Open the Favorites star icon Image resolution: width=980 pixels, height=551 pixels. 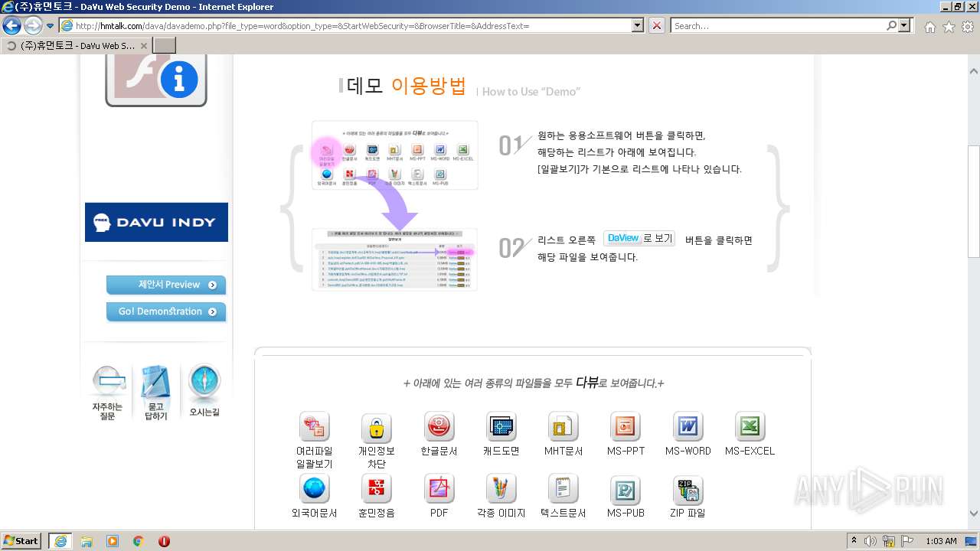click(x=949, y=26)
